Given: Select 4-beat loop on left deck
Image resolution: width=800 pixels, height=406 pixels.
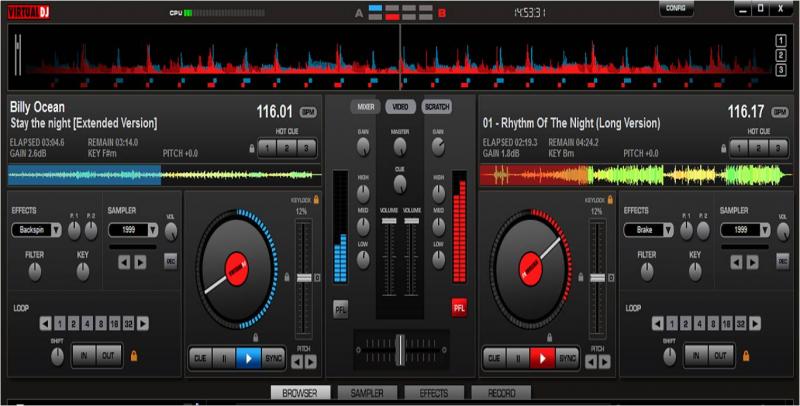Looking at the screenshot, I should [87, 323].
